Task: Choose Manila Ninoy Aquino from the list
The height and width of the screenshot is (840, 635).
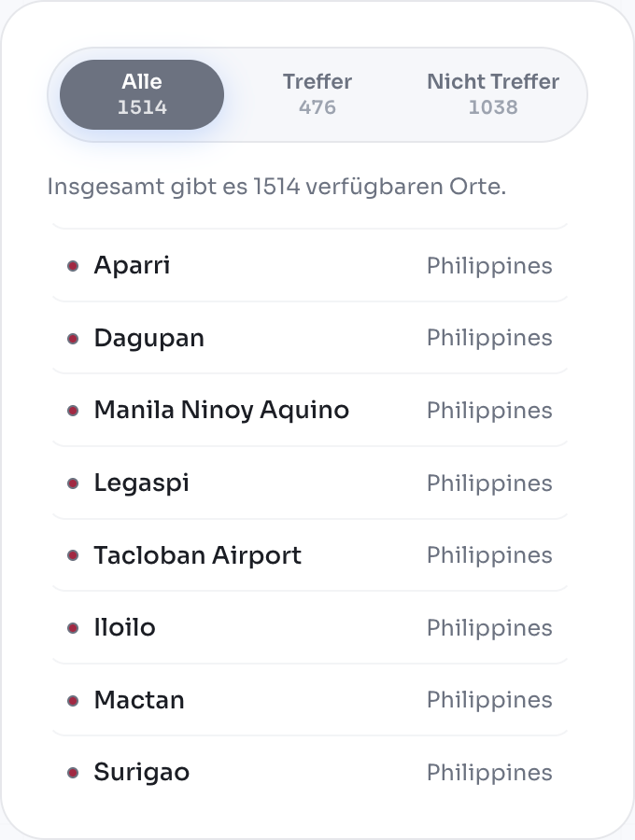Action: coord(221,411)
